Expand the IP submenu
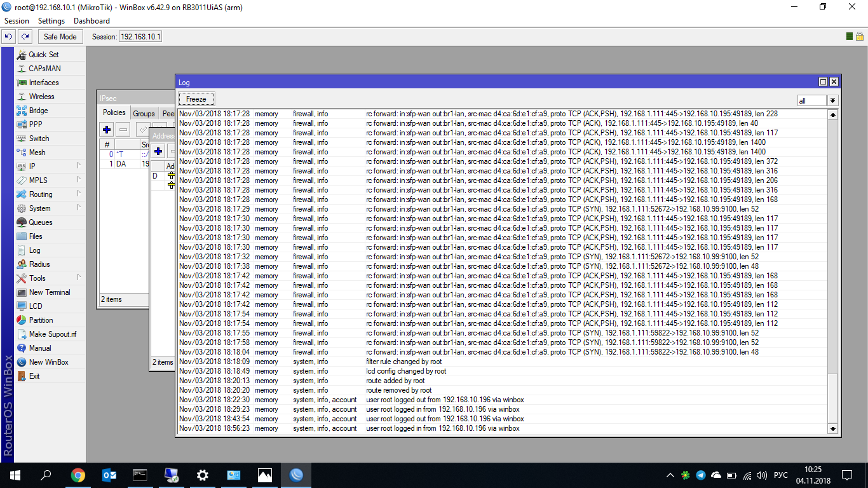Image resolution: width=868 pixels, height=488 pixels. (50, 166)
